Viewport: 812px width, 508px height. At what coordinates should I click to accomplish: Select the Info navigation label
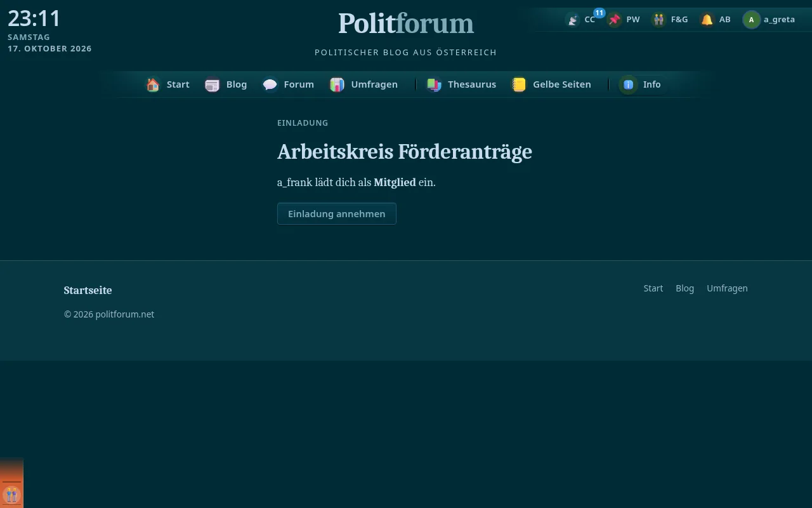pyautogui.click(x=652, y=84)
